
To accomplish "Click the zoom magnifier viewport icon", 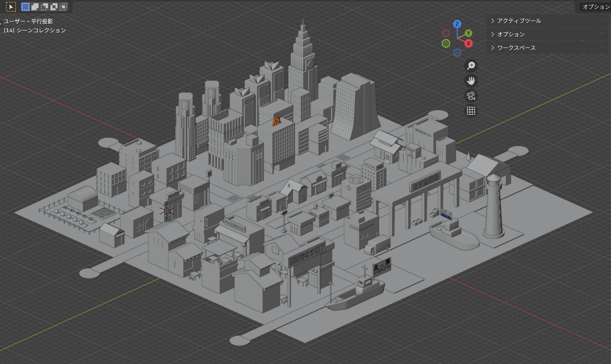I will pyautogui.click(x=471, y=66).
